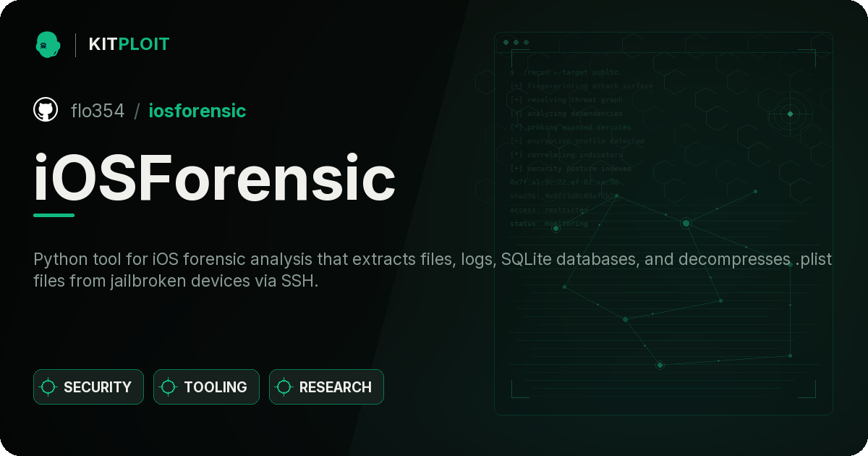Image resolution: width=868 pixels, height=456 pixels.
Task: Click the GitHub octocat icon
Action: coord(46,110)
